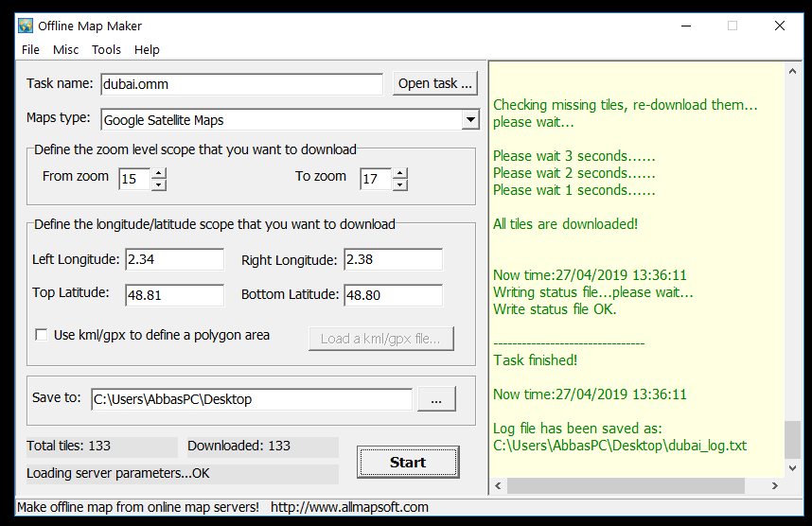
Task: Click the Task finished! log line
Action: point(535,360)
